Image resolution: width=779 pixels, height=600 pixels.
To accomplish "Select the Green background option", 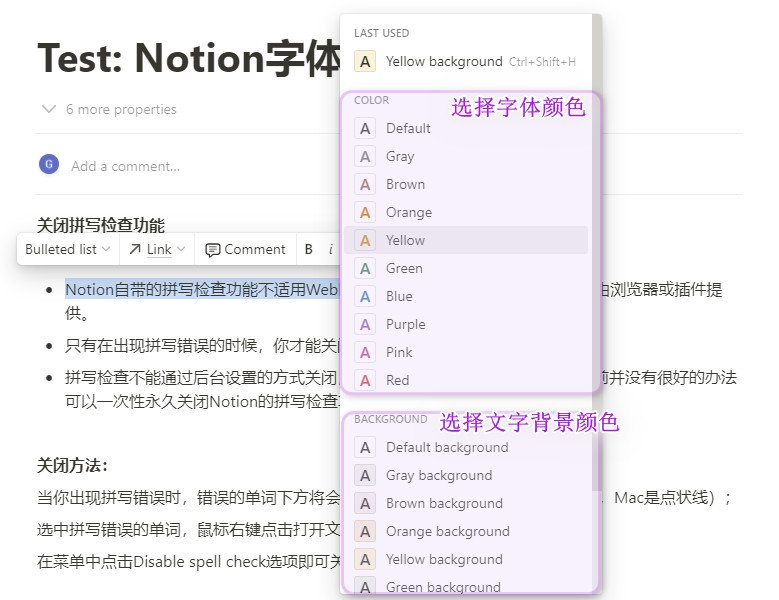I will coord(466,587).
